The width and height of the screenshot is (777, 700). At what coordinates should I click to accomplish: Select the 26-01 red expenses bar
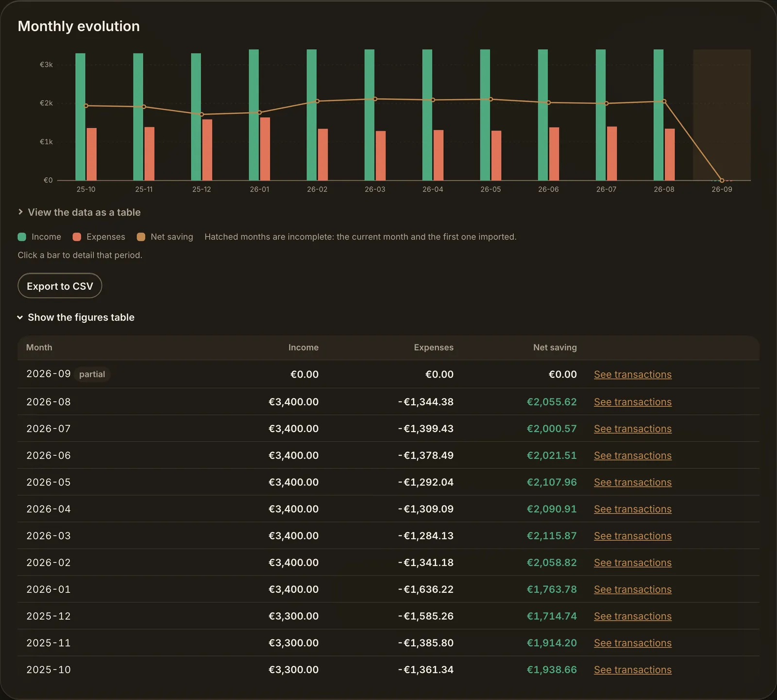coord(265,149)
